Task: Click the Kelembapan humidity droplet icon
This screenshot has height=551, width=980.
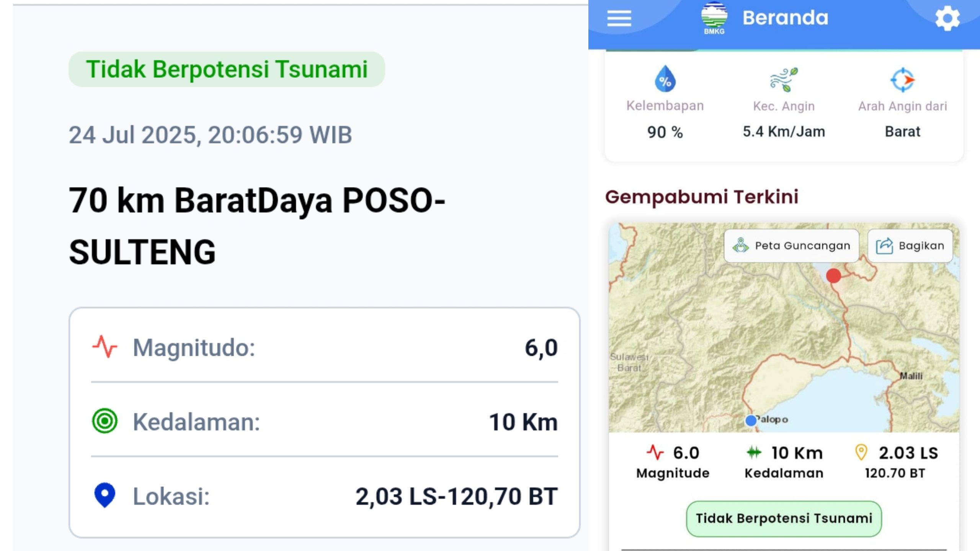Action: pyautogui.click(x=665, y=79)
